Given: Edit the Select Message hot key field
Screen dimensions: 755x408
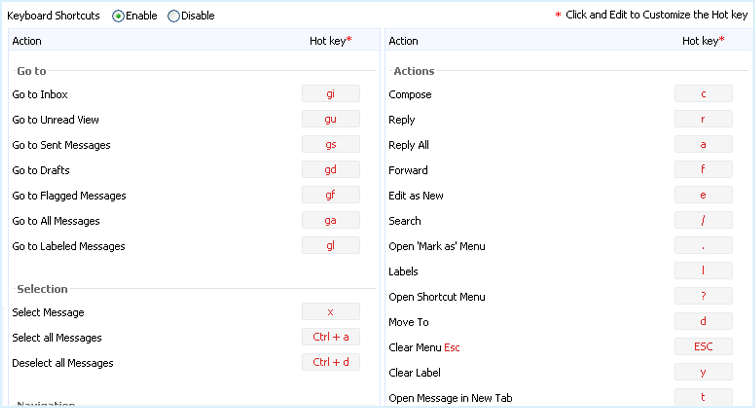Looking at the screenshot, I should click(x=330, y=312).
